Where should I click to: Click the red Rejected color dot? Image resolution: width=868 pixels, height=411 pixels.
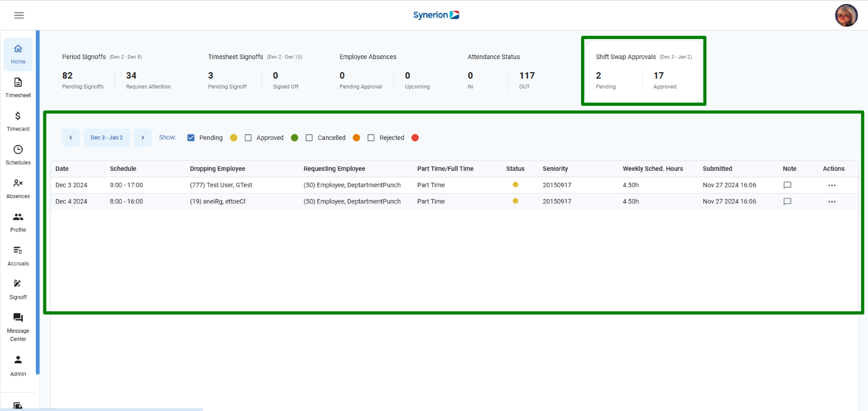click(415, 138)
